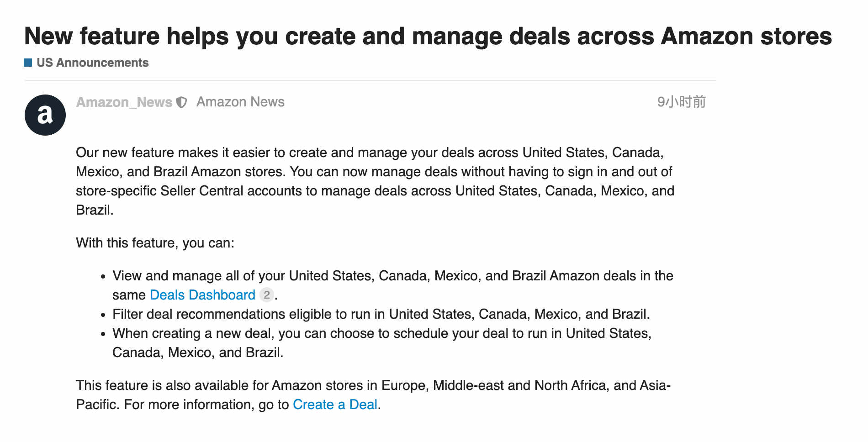Open the Amazon_News username profile
The height and width of the screenshot is (442, 868).
coord(124,102)
